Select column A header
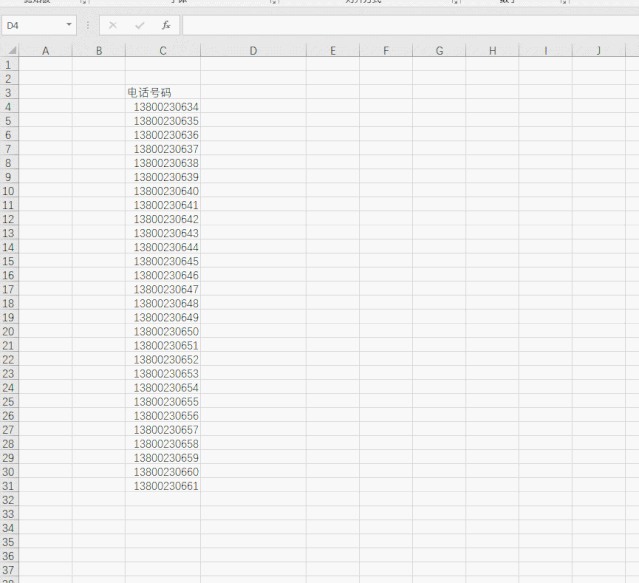This screenshot has height=583, width=639. [45, 50]
